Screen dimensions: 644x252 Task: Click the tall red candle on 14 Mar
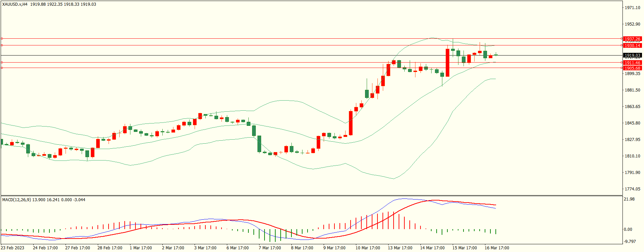pos(447,63)
